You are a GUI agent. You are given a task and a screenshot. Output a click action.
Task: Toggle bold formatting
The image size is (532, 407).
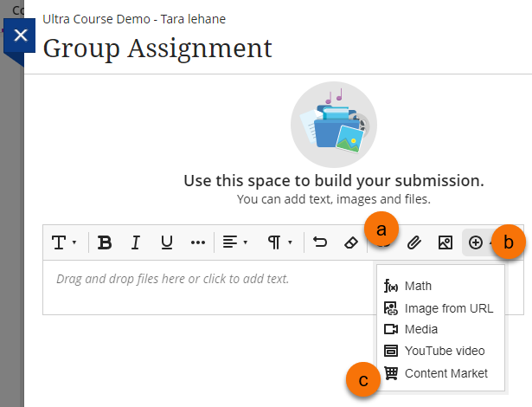click(105, 242)
